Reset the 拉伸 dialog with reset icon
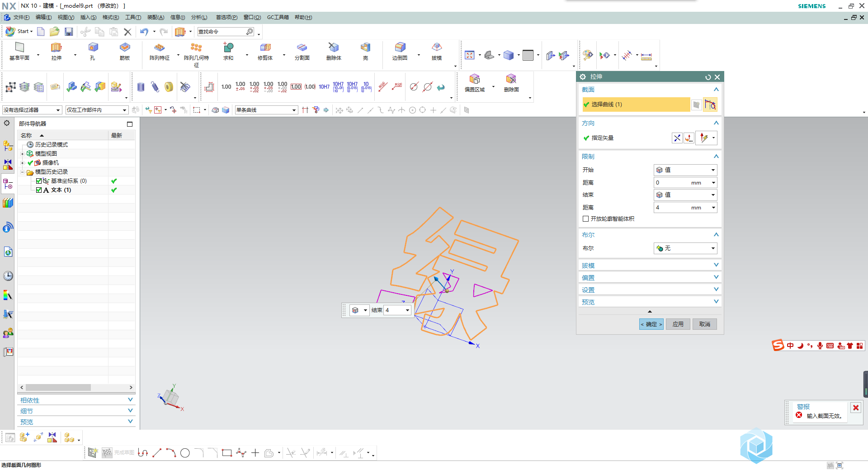This screenshot has height=470, width=868. point(708,77)
